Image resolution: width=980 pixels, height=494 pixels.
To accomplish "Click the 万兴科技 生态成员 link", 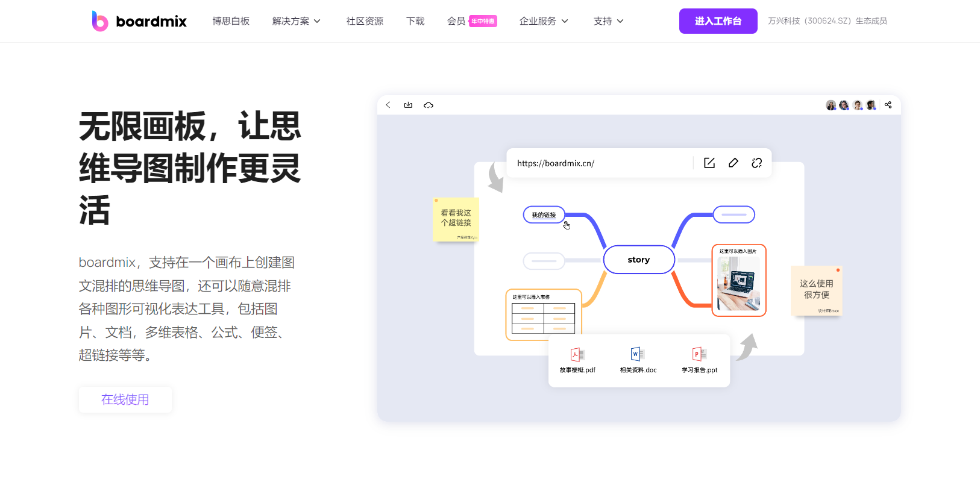I will 828,21.
